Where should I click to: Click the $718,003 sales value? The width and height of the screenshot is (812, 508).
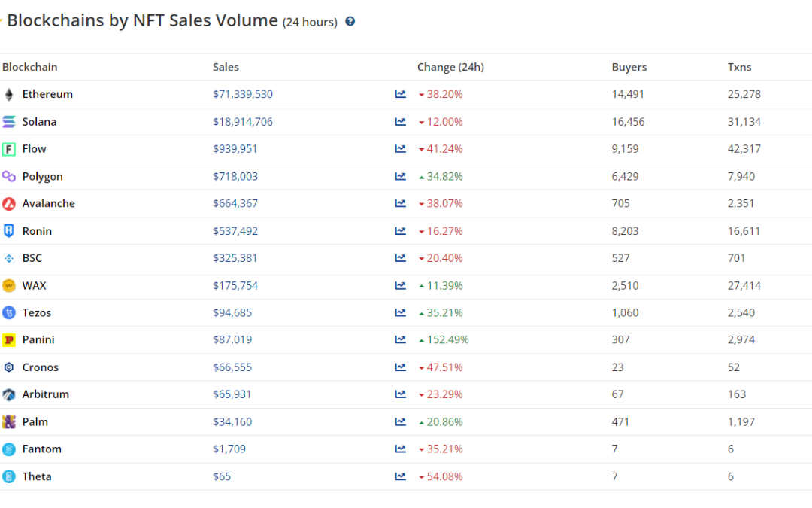point(235,176)
